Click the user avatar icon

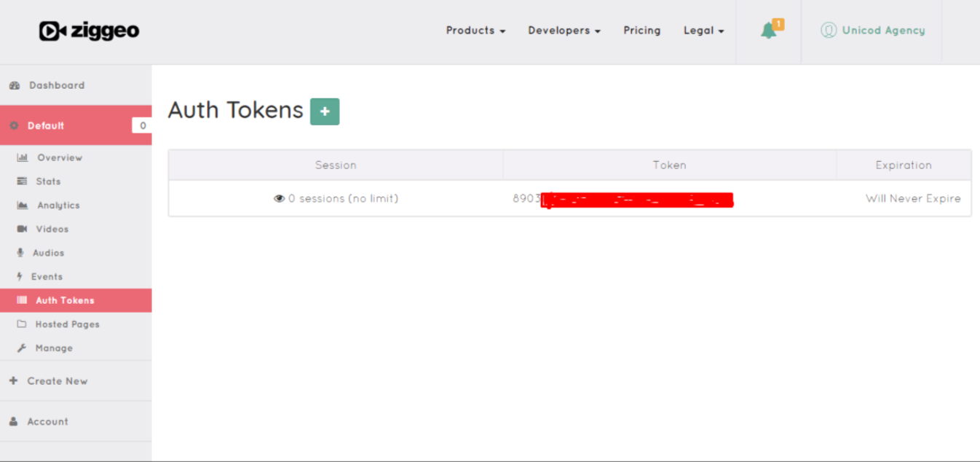click(829, 31)
